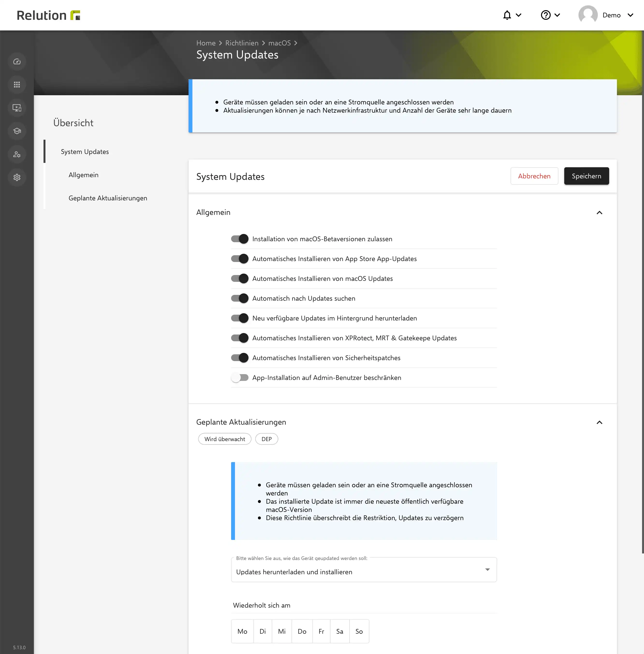Toggle Automatisch nach Updates suchen
Viewport: 644px width, 654px height.
point(240,298)
